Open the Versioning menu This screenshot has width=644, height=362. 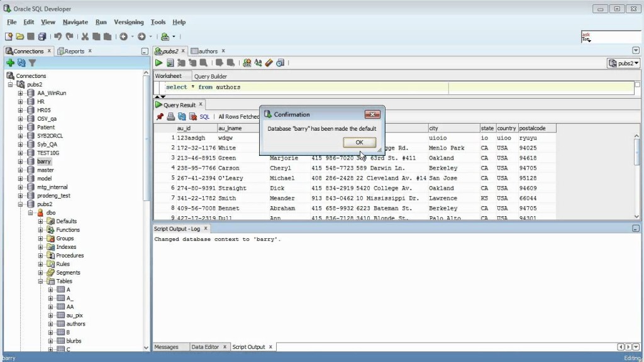pos(128,22)
